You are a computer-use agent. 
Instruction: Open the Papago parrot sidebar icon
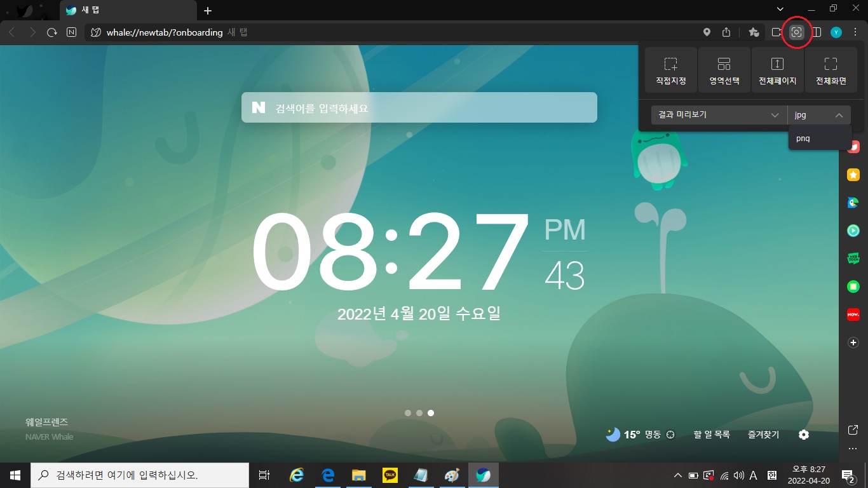click(853, 203)
